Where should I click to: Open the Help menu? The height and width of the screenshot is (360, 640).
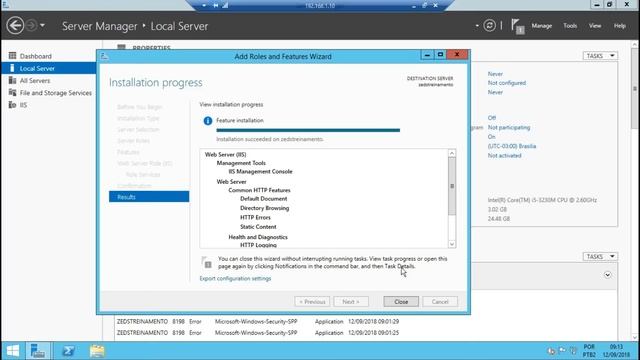(x=620, y=26)
